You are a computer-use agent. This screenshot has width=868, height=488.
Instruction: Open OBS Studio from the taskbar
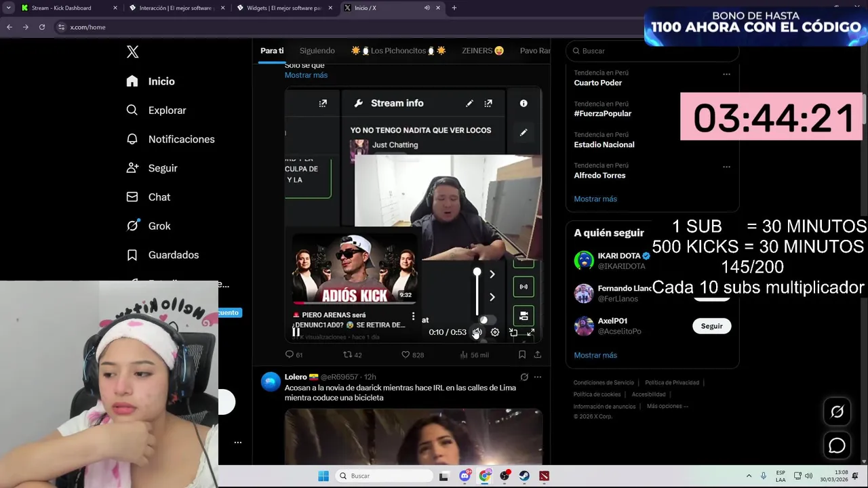pos(505,476)
